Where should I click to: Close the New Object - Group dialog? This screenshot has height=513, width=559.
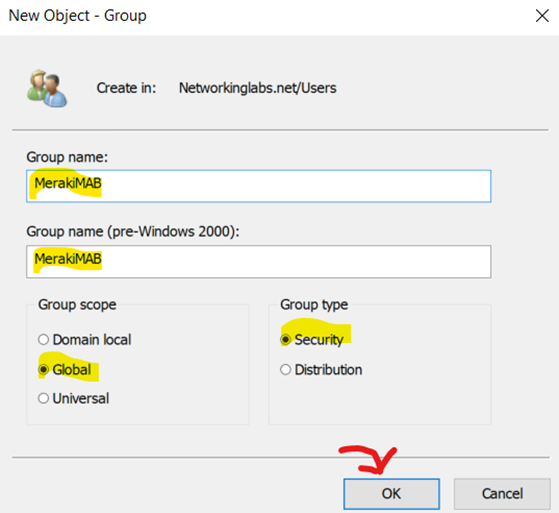click(542, 16)
